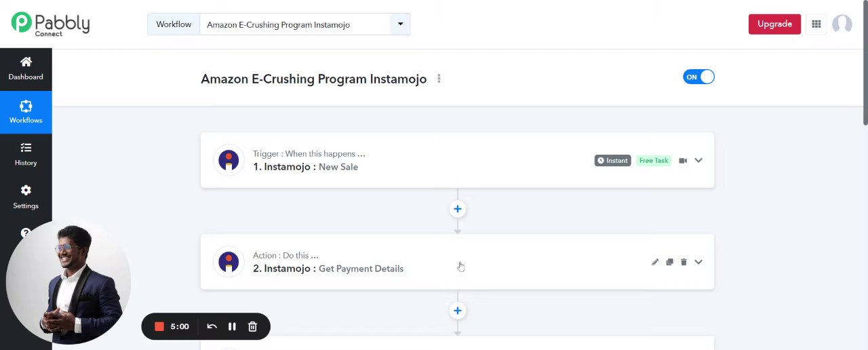Open the apps grid menu

pos(816,24)
